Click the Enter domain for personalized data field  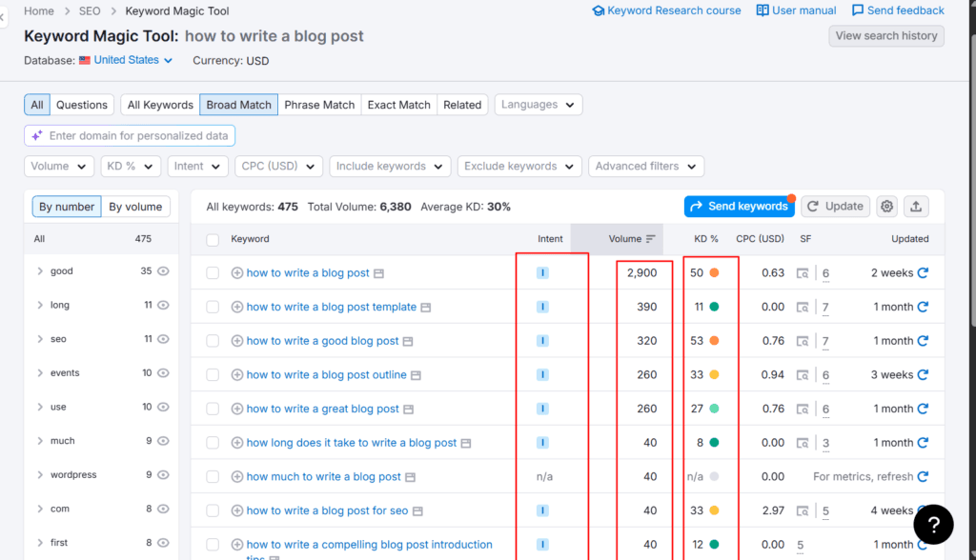pos(130,135)
